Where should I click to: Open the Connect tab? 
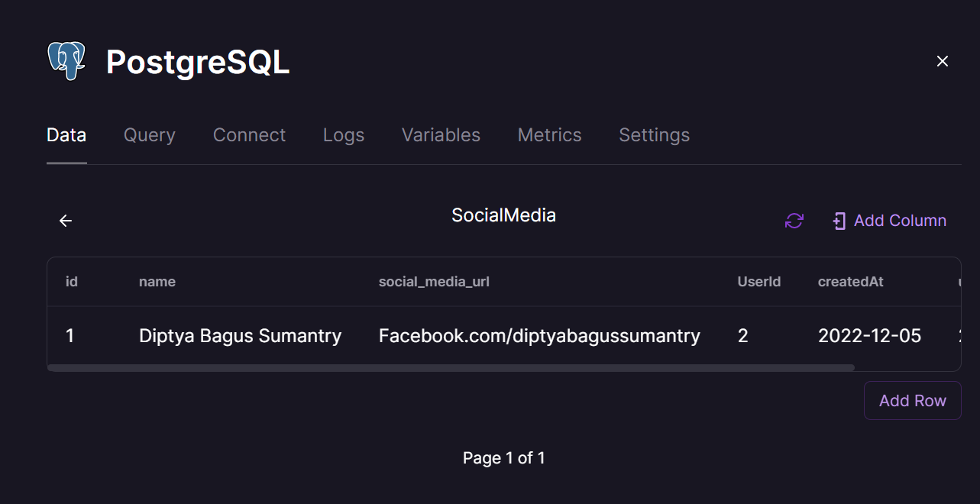[249, 134]
